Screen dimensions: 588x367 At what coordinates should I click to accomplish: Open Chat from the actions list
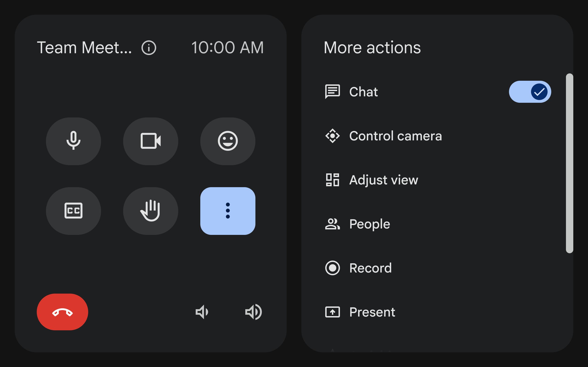coord(363,92)
